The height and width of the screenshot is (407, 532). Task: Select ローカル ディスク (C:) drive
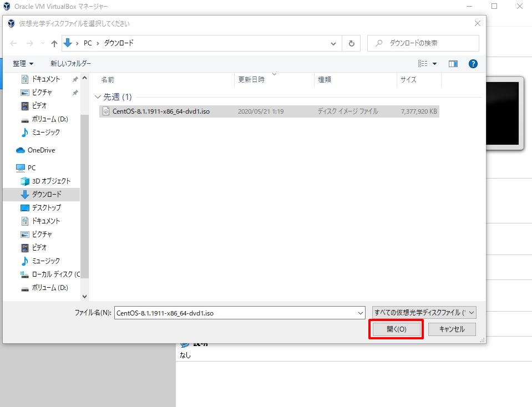pos(55,274)
